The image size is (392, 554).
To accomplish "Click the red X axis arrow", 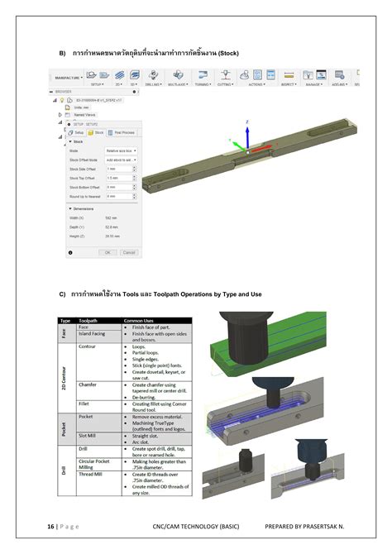I will click(261, 148).
